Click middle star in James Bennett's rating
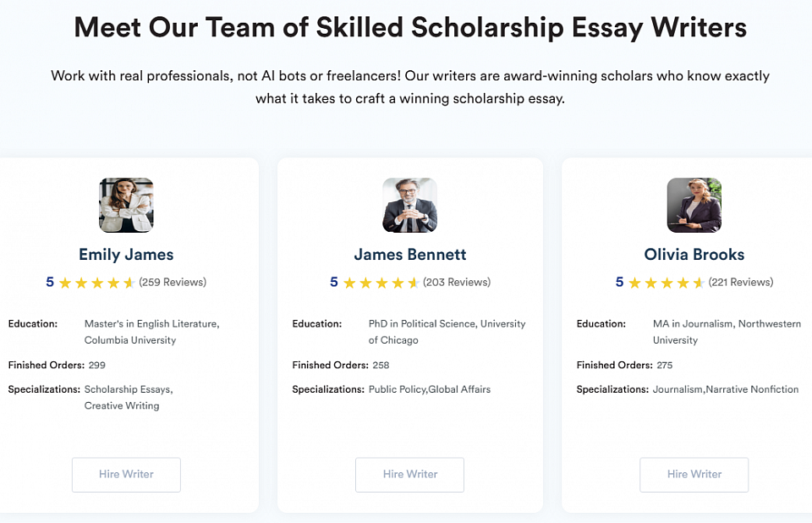 click(381, 283)
